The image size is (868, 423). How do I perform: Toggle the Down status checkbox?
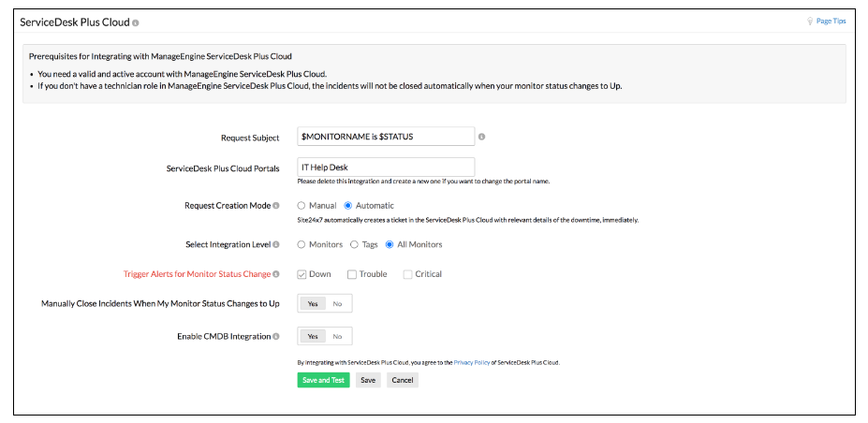(x=302, y=274)
